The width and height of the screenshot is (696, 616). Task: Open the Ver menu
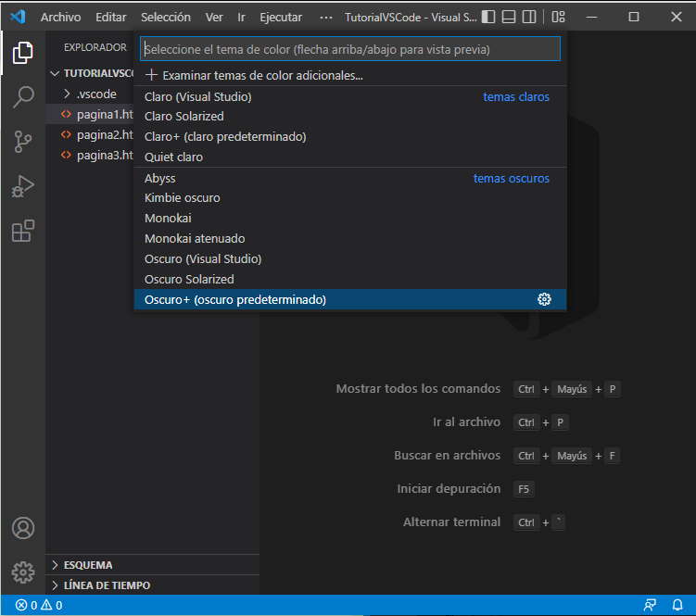click(214, 17)
